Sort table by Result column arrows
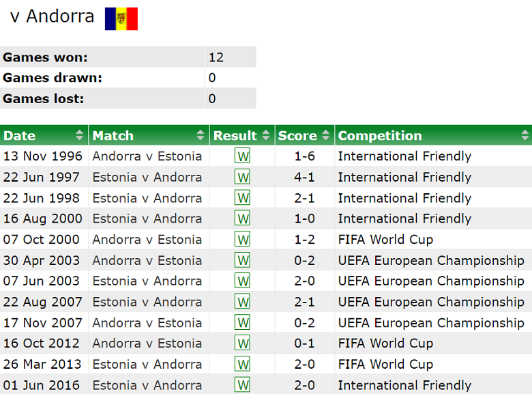This screenshot has width=532, height=394. [265, 135]
